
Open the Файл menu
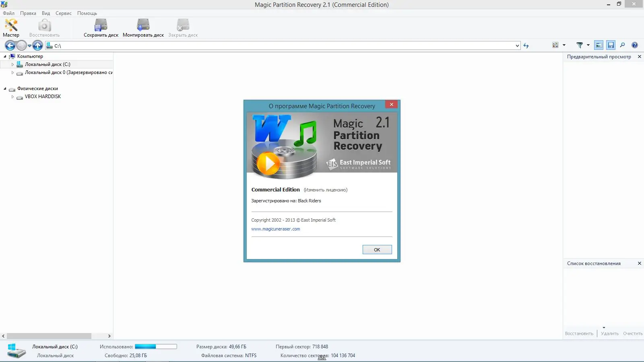pyautogui.click(x=8, y=13)
